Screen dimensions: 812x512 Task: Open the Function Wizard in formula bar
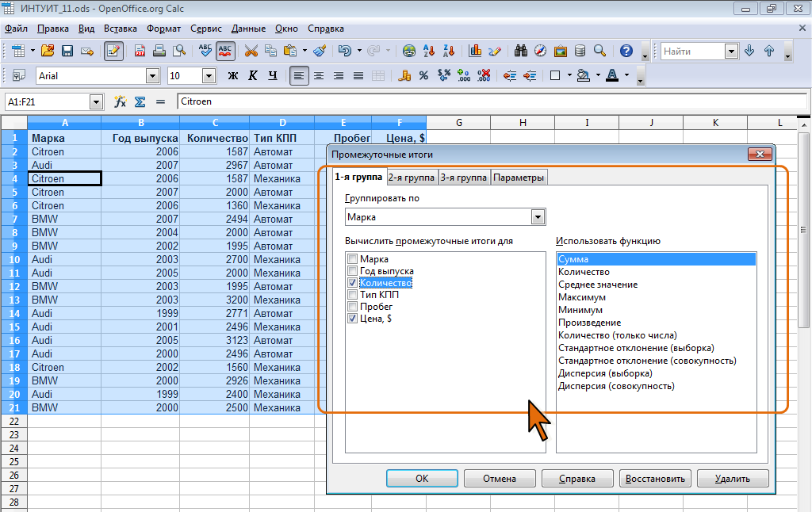point(121,101)
